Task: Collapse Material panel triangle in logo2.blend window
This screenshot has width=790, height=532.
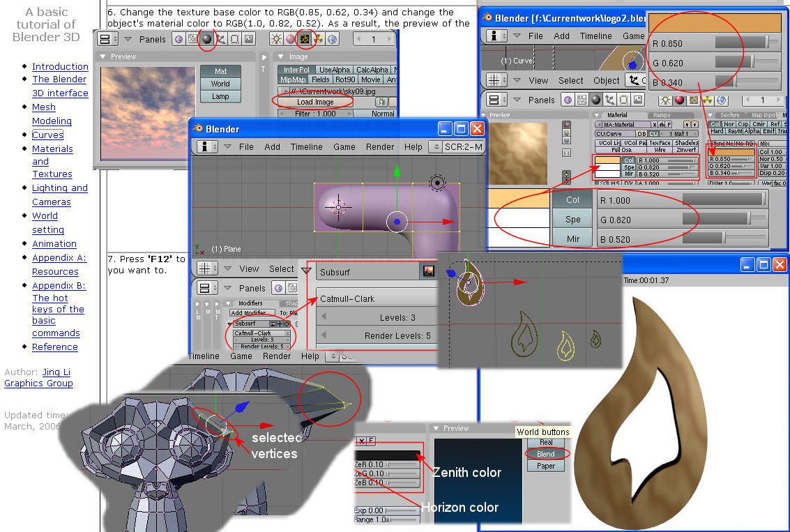Action: (x=597, y=115)
